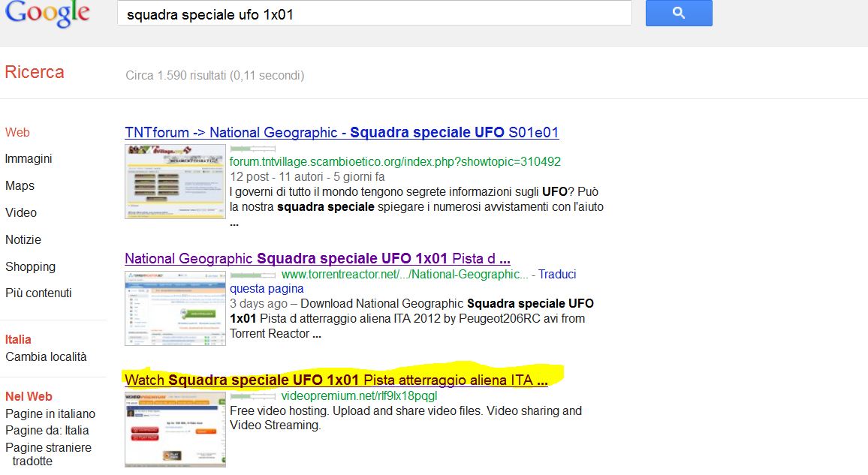Open Notizie search category
The height and width of the screenshot is (475, 868).
pyautogui.click(x=23, y=239)
